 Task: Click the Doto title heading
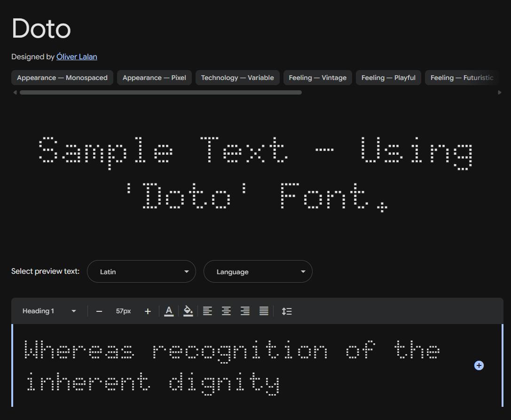(x=41, y=29)
